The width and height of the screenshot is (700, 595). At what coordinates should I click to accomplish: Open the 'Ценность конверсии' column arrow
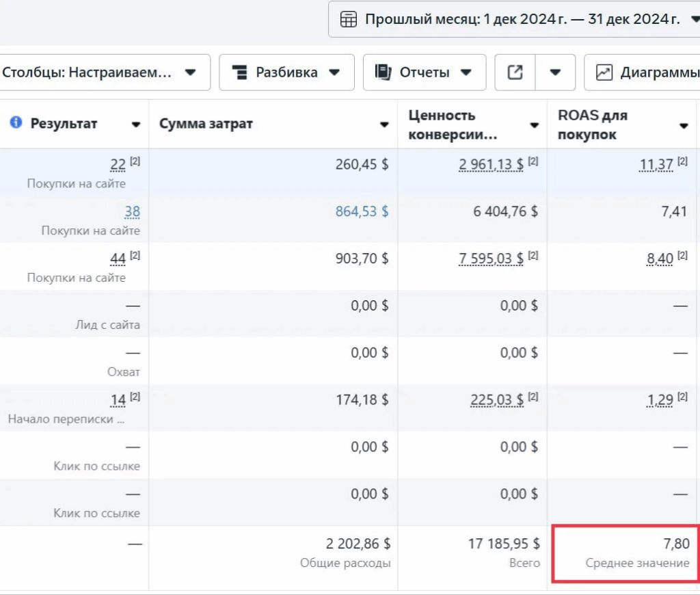[x=534, y=125]
